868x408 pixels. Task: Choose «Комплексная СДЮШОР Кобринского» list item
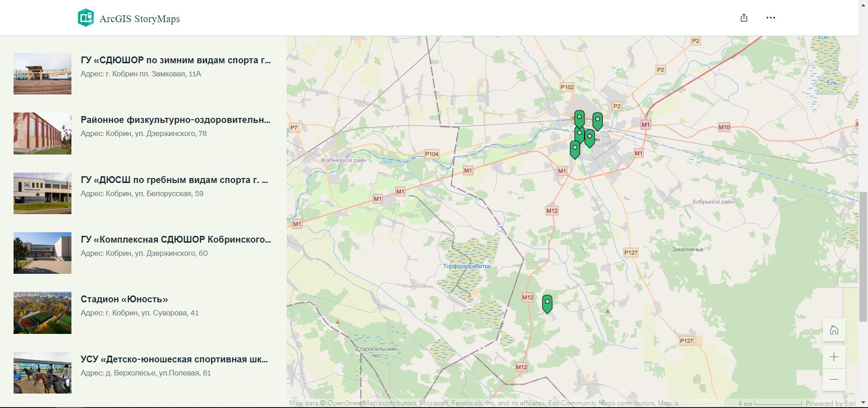coord(175,239)
